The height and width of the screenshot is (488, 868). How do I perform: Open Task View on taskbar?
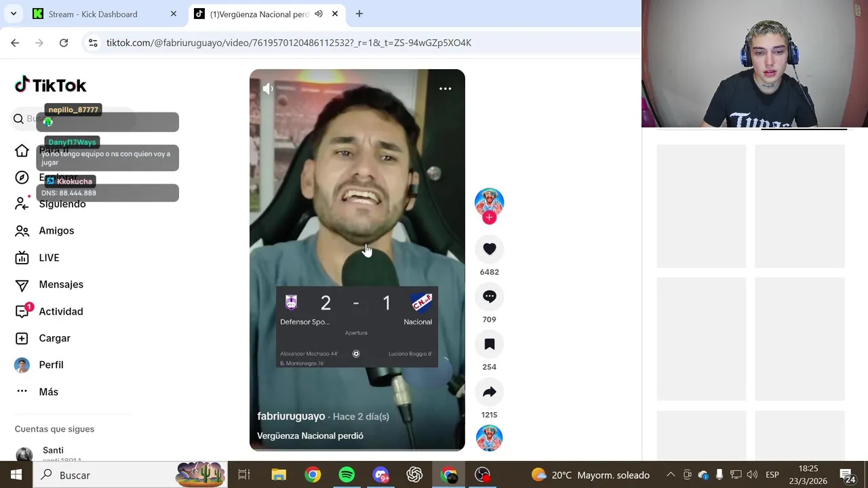244,475
